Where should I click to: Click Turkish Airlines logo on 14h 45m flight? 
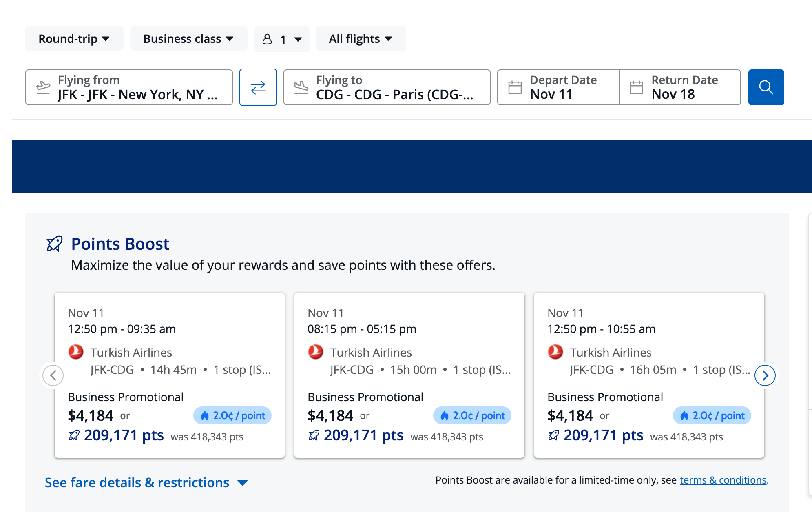76,352
